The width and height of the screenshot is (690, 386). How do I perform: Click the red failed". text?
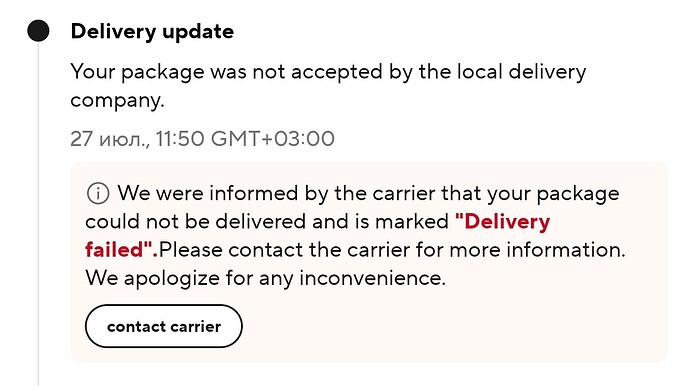(x=121, y=250)
